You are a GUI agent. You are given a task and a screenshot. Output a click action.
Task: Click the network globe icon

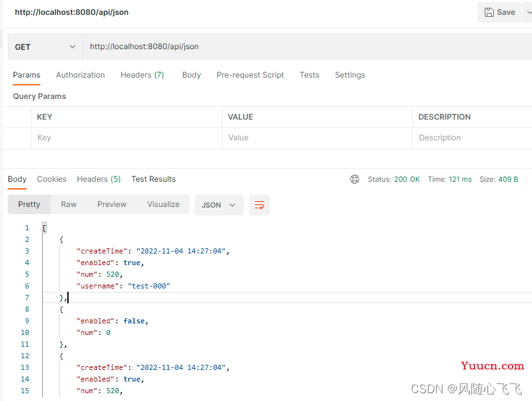pos(355,179)
